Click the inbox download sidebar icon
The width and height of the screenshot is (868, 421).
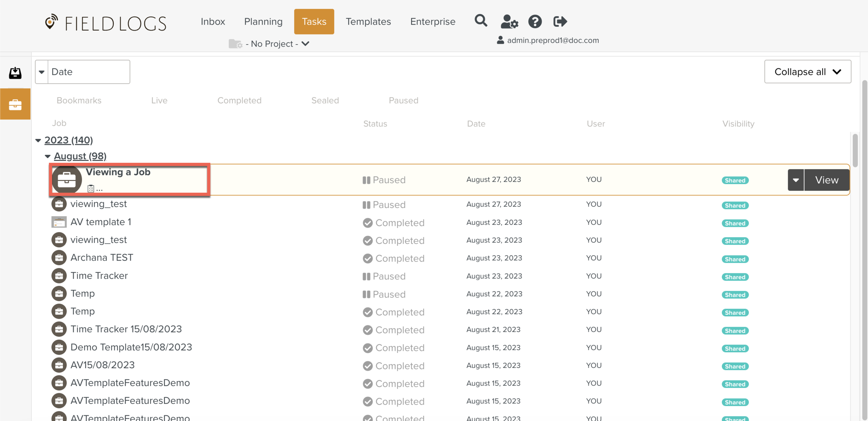[15, 73]
